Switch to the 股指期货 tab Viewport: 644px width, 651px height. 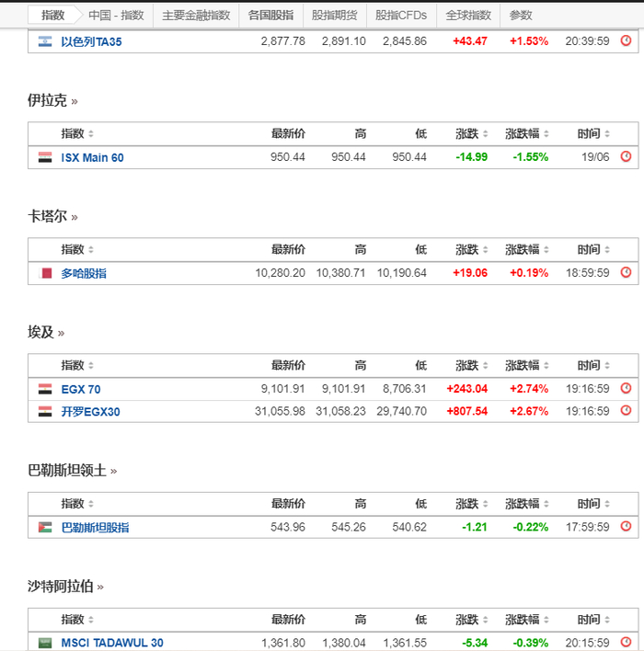[334, 15]
